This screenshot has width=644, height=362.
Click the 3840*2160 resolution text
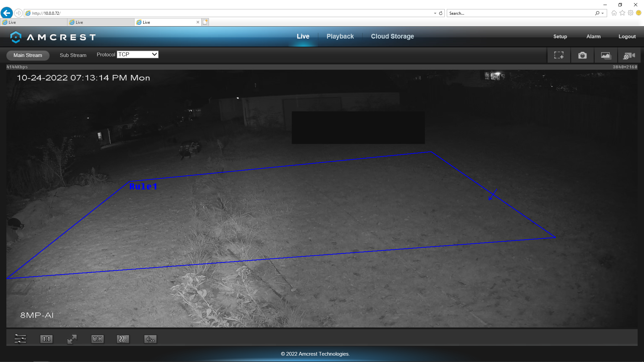click(x=625, y=67)
